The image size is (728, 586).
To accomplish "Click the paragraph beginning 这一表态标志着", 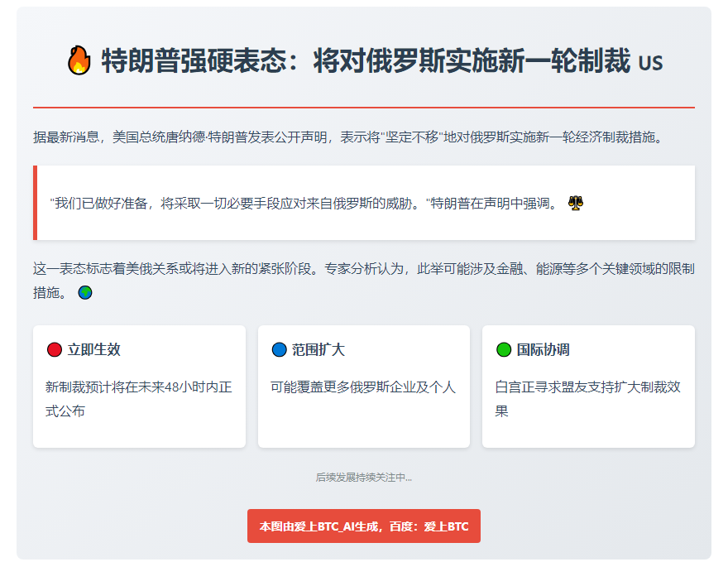I will (364, 269).
